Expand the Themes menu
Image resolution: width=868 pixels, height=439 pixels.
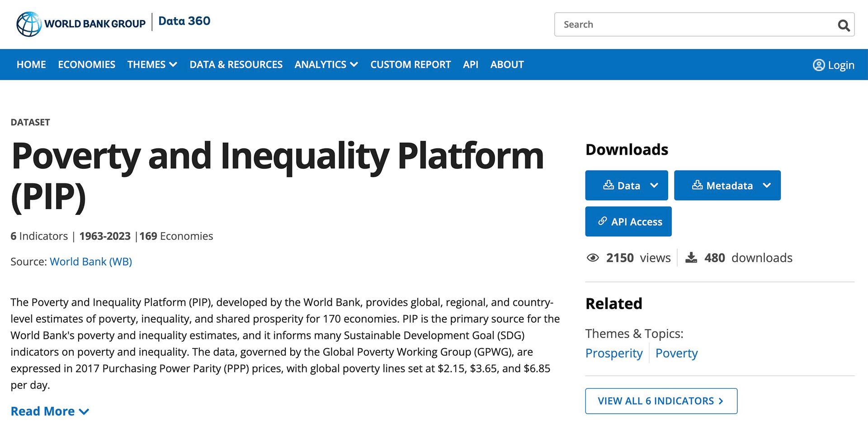click(x=152, y=65)
